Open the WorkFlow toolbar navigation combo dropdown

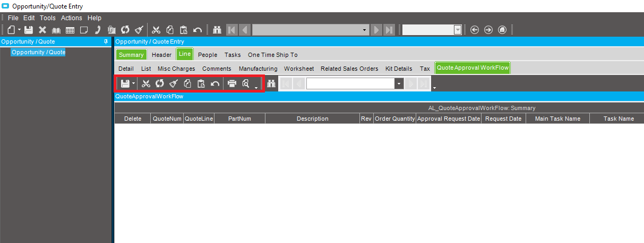pyautogui.click(x=399, y=83)
